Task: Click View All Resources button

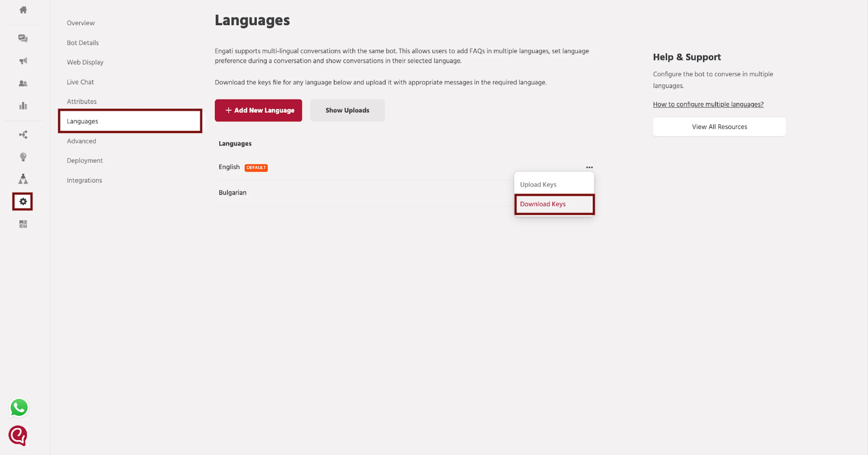Action: [x=719, y=127]
